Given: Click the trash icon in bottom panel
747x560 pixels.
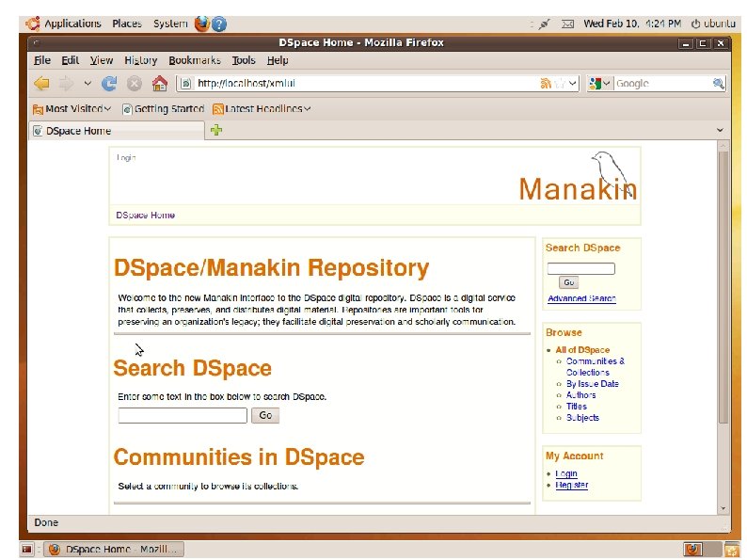Looking at the screenshot, I should (731, 550).
